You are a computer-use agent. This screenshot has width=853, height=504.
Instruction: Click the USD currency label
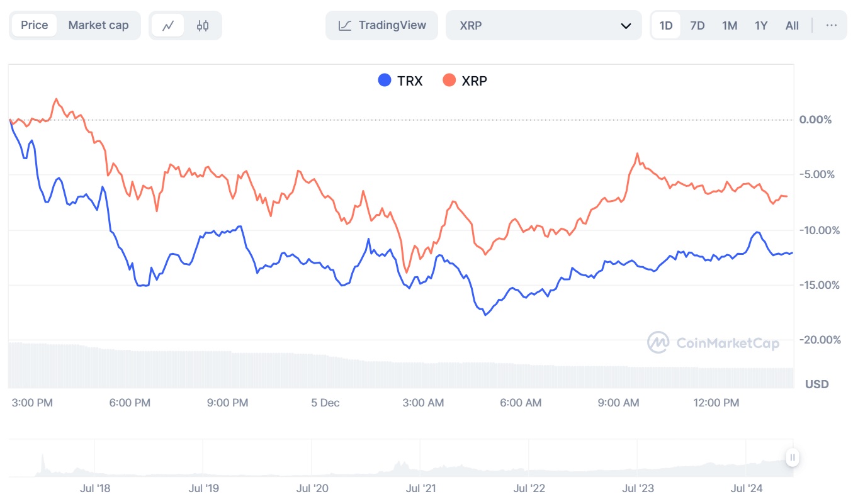point(817,384)
